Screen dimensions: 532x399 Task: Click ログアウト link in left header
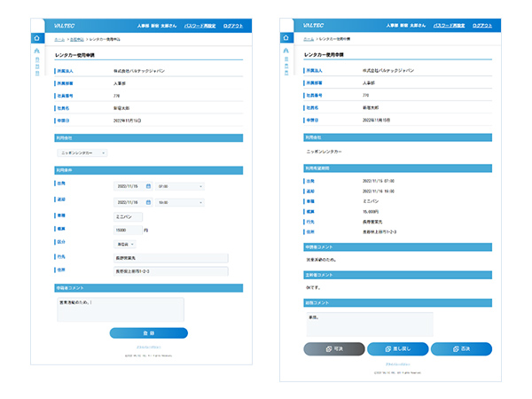pos(238,26)
